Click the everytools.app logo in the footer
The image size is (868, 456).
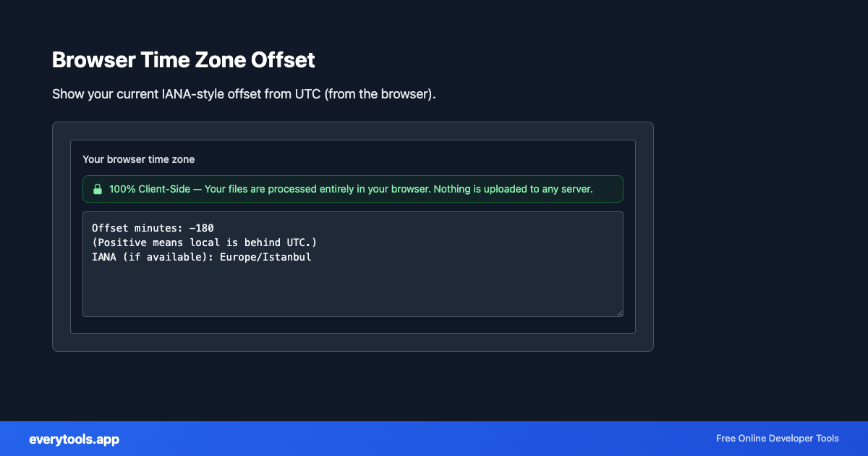(x=74, y=439)
